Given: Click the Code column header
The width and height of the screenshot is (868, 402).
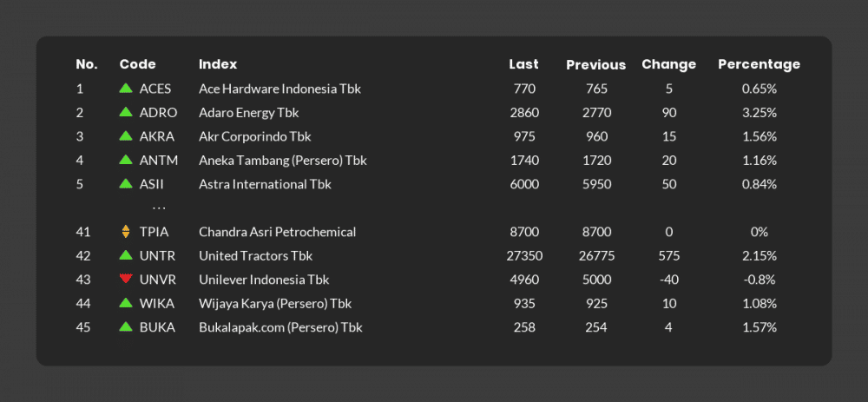Looking at the screenshot, I should coord(137,64).
